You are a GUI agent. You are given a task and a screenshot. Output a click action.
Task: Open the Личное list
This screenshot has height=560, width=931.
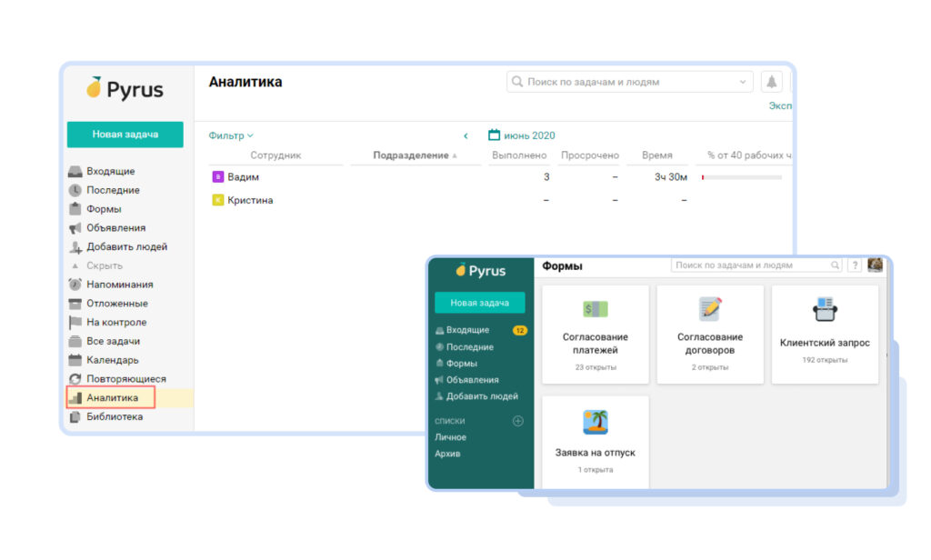point(450,437)
